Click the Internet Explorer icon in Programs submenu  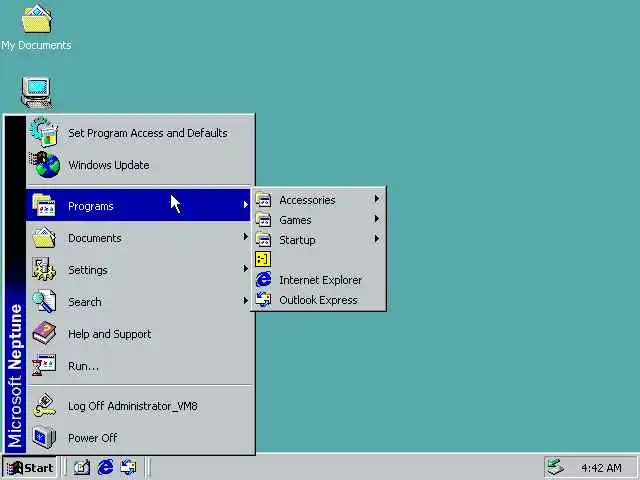pyautogui.click(x=263, y=280)
